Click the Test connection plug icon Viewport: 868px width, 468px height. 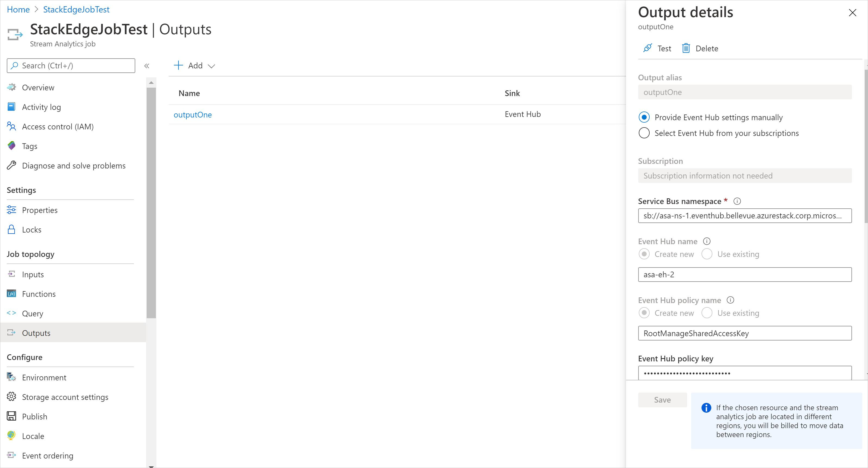click(647, 48)
